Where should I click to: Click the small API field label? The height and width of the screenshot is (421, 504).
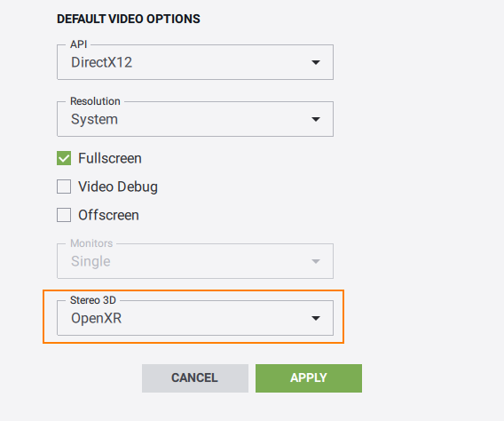click(79, 44)
